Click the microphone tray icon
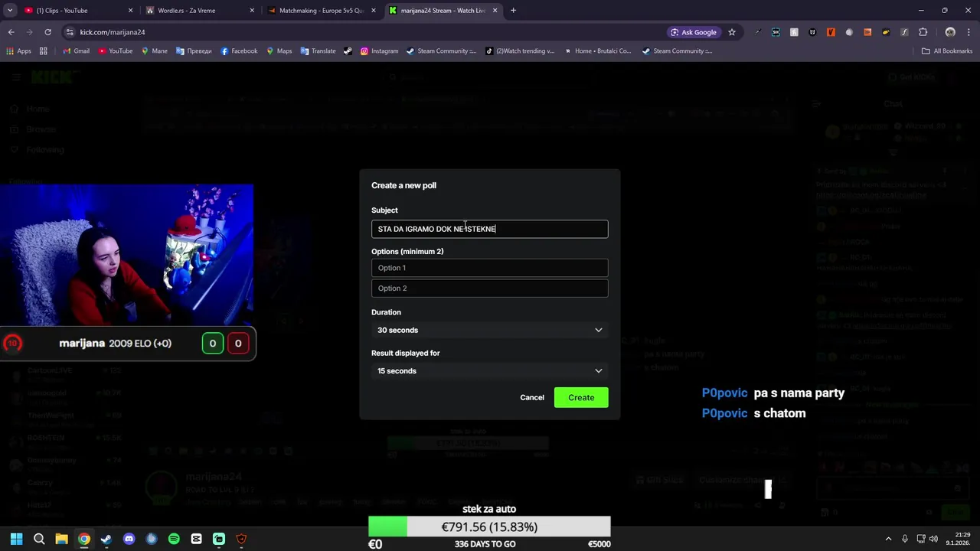The image size is (980, 551). pyautogui.click(x=904, y=539)
